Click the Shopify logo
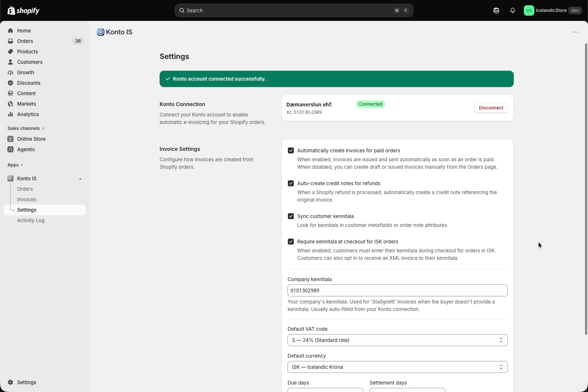The height and width of the screenshot is (392, 588). [23, 10]
